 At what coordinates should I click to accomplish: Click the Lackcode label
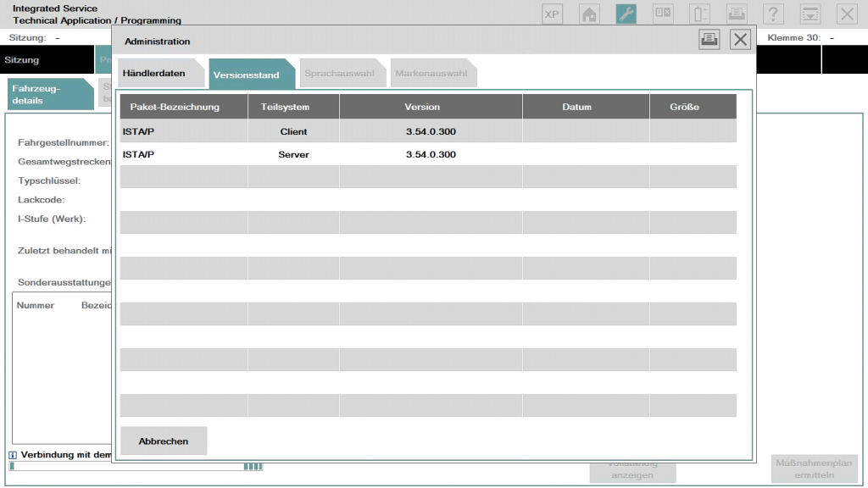(x=41, y=200)
